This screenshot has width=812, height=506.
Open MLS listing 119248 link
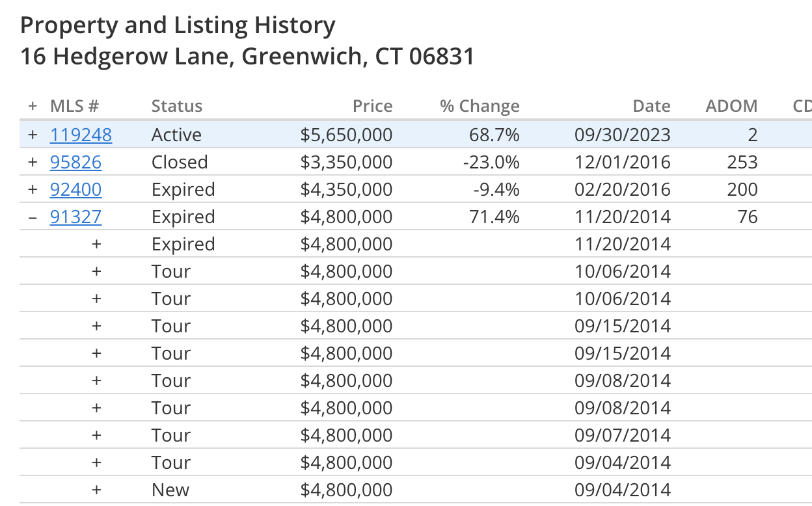[81, 135]
